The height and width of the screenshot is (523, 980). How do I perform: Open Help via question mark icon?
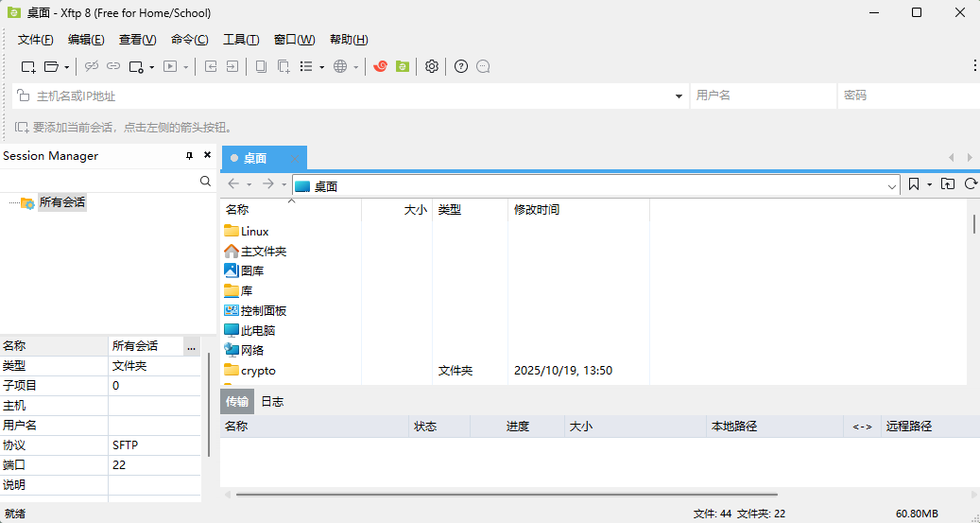[461, 66]
